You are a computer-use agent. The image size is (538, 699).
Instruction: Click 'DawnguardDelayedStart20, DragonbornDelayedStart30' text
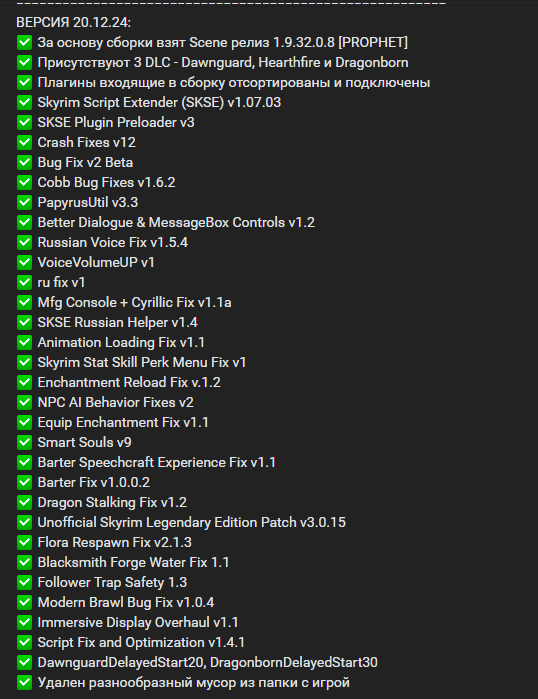tap(208, 662)
